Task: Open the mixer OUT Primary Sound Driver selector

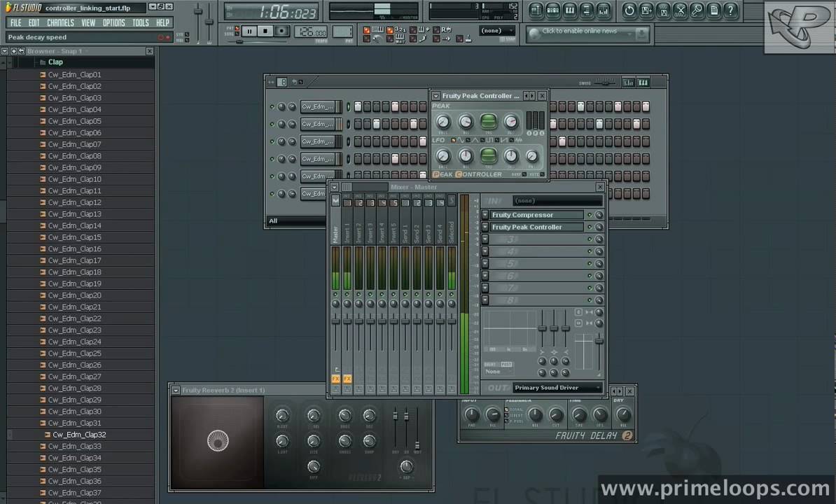Action: (558, 388)
